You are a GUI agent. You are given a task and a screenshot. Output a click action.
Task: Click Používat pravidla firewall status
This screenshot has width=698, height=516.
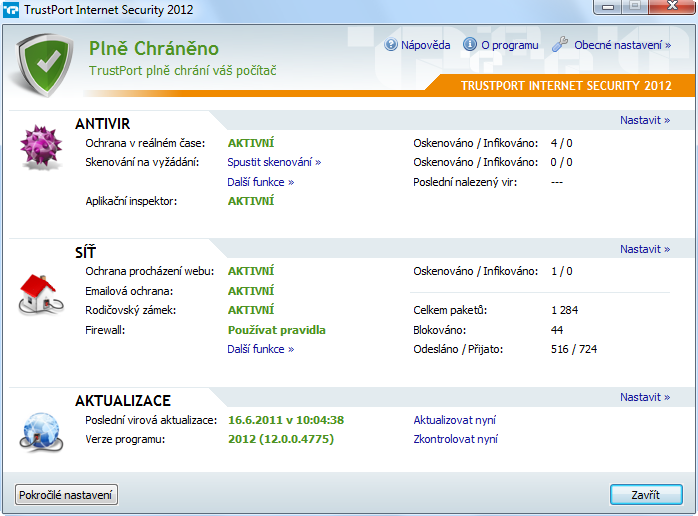click(x=277, y=330)
